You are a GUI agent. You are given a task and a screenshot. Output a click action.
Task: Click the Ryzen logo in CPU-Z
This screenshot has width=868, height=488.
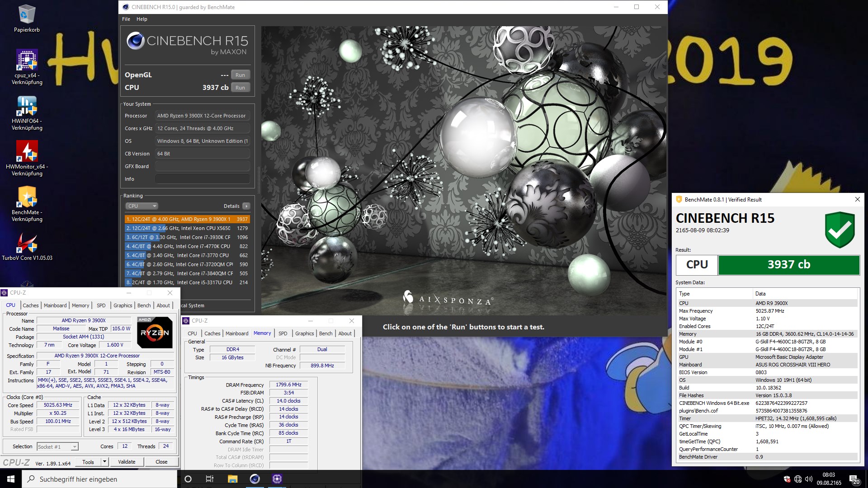[155, 333]
